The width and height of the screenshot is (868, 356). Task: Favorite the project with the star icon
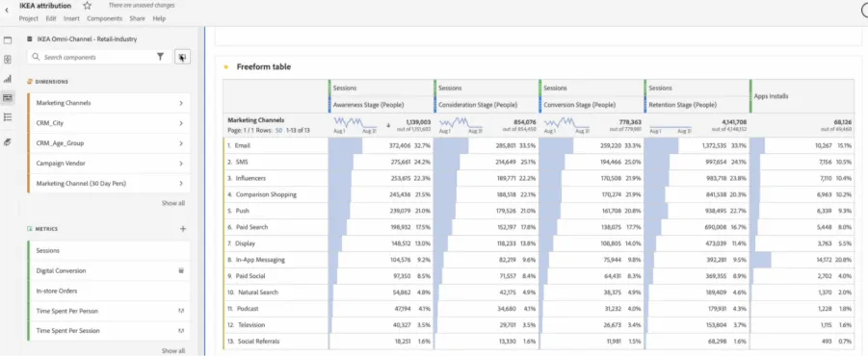click(87, 6)
